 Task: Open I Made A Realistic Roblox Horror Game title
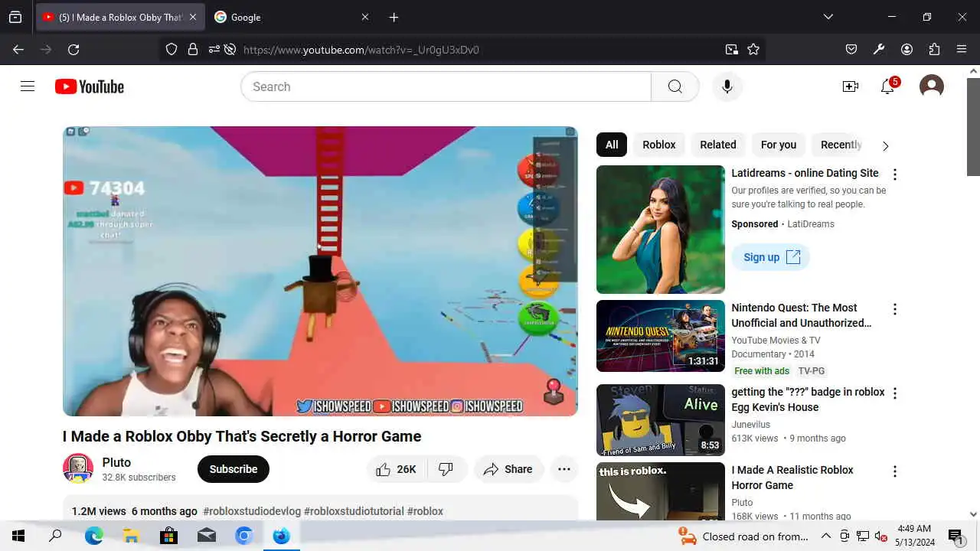point(792,478)
